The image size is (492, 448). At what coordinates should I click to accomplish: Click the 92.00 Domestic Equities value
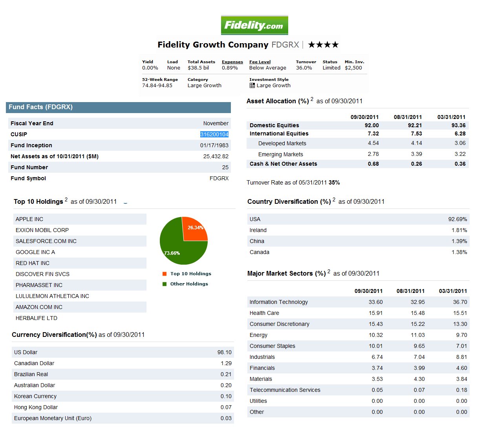[372, 125]
